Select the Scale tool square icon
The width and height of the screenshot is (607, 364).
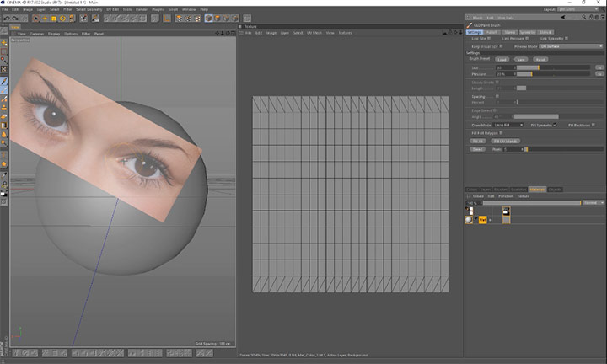(54, 19)
